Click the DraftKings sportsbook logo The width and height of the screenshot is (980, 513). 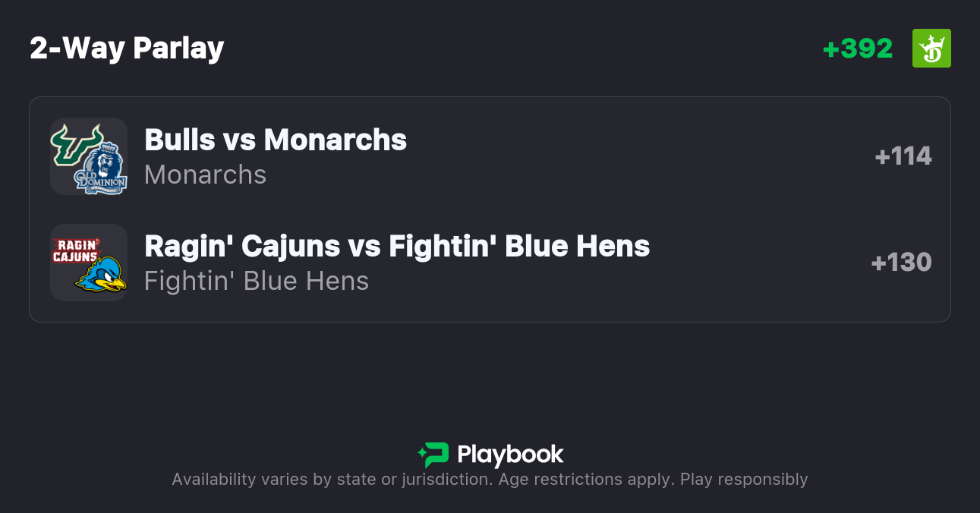tap(931, 49)
